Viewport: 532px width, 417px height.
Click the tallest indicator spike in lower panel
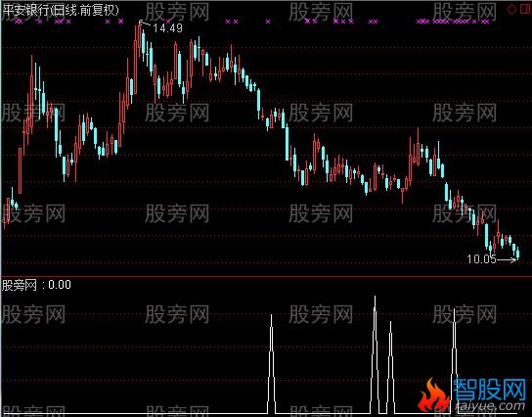(375, 353)
